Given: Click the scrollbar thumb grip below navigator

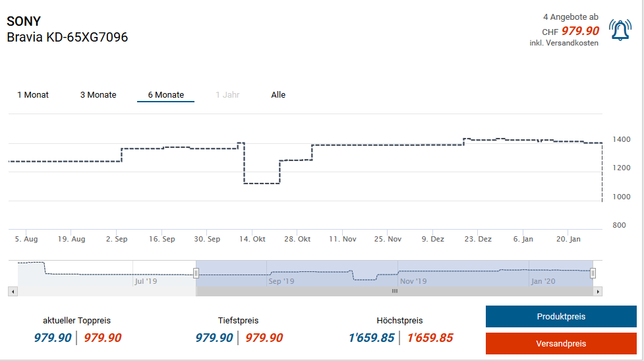Looking at the screenshot, I should click(395, 291).
